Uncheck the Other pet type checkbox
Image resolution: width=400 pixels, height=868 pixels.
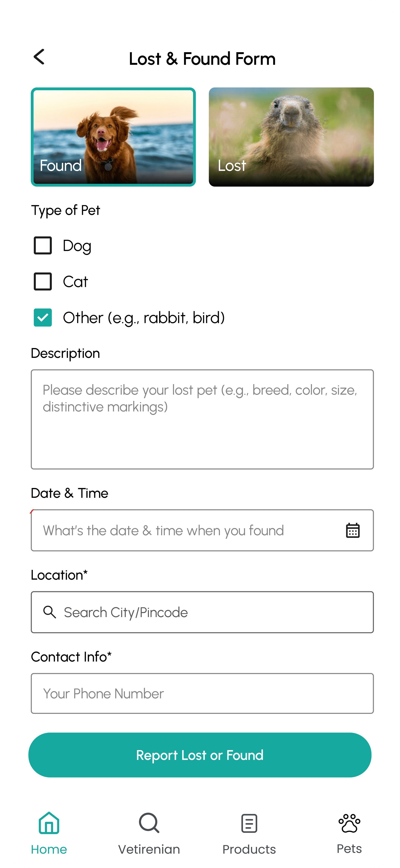pos(43,317)
